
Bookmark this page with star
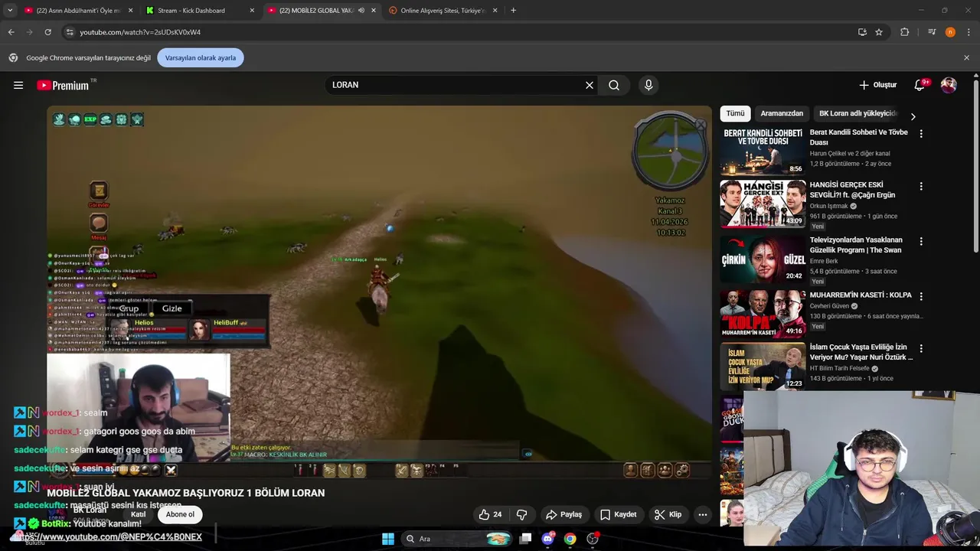click(x=879, y=32)
